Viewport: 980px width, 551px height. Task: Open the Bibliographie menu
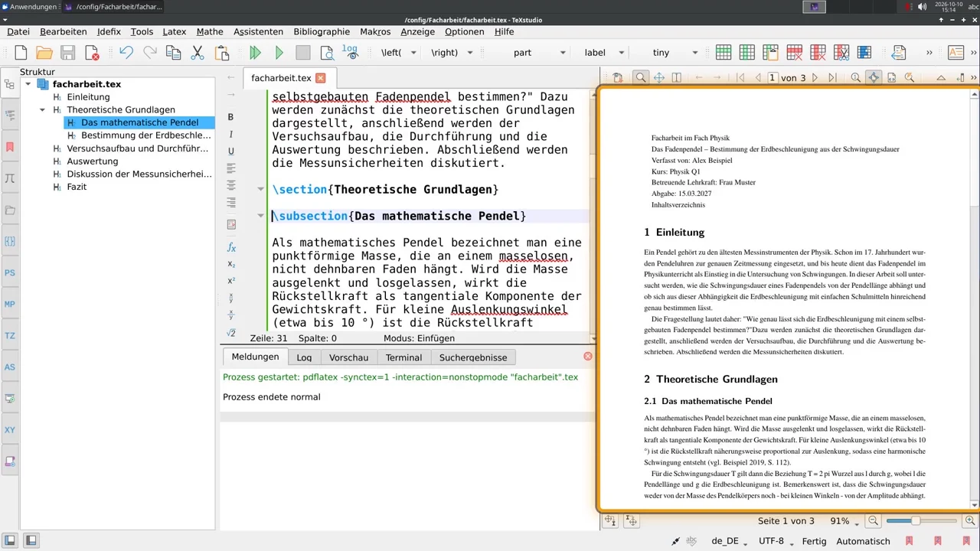pos(322,32)
